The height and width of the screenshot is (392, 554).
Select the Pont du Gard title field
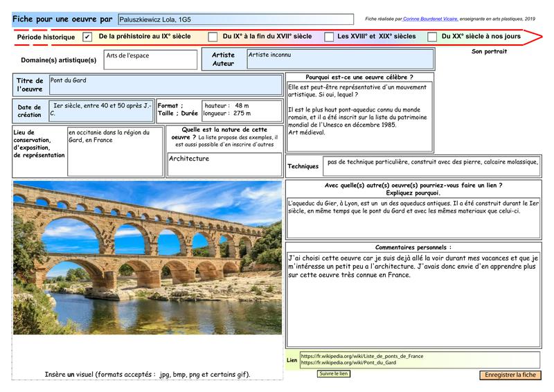(166, 84)
